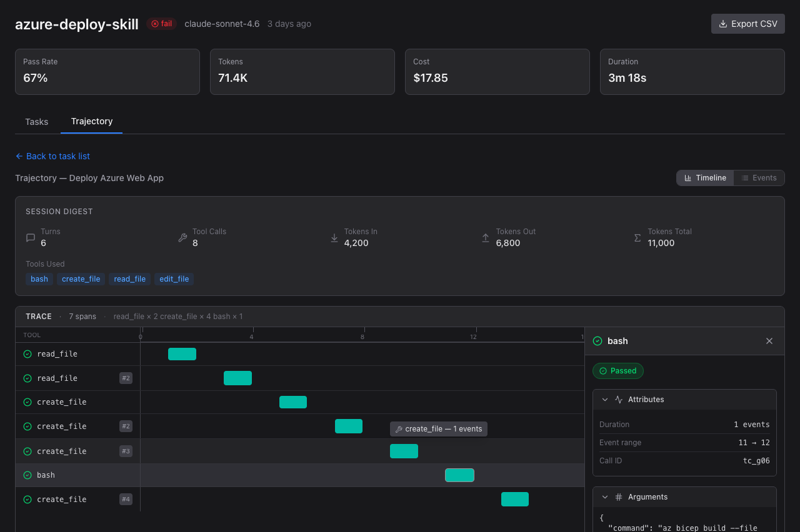This screenshot has width=800, height=532.
Task: Click the #4 badge on create_file row
Action: [x=126, y=500]
